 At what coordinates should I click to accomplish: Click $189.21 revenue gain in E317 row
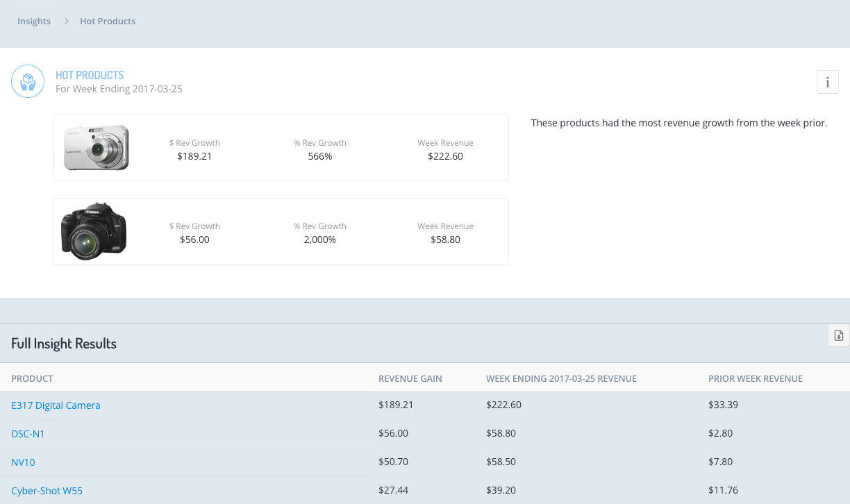click(396, 405)
